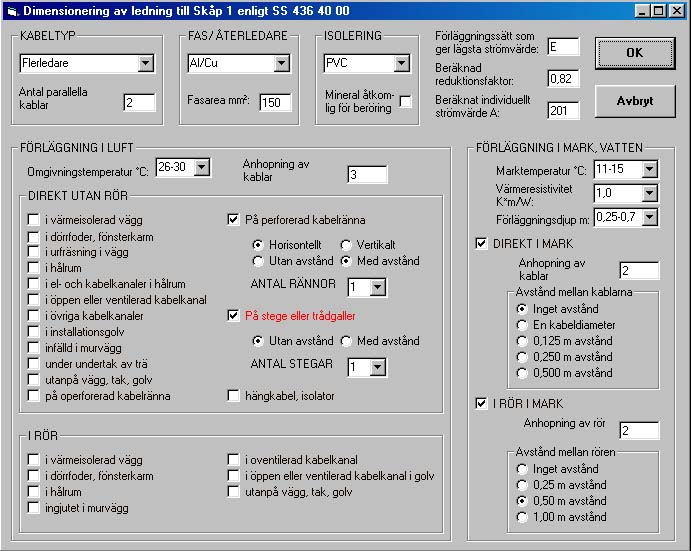Expand the Al/Cu conductor dropdown
The width and height of the screenshot is (692, 551).
pos(281,63)
